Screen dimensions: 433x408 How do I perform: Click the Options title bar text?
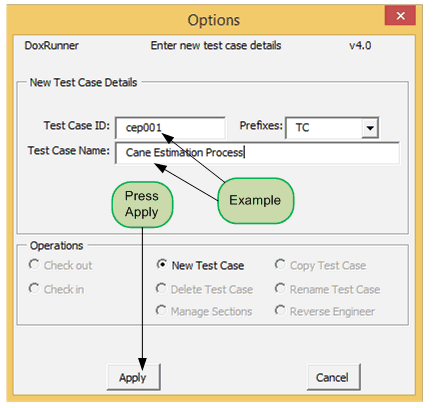[214, 20]
